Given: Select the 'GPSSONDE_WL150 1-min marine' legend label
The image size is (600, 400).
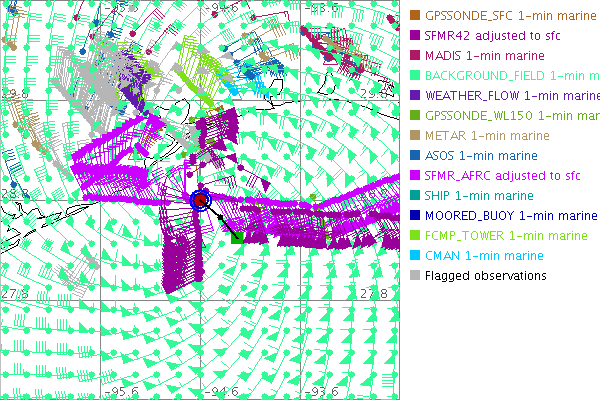Looking at the screenshot, I should tap(512, 115).
